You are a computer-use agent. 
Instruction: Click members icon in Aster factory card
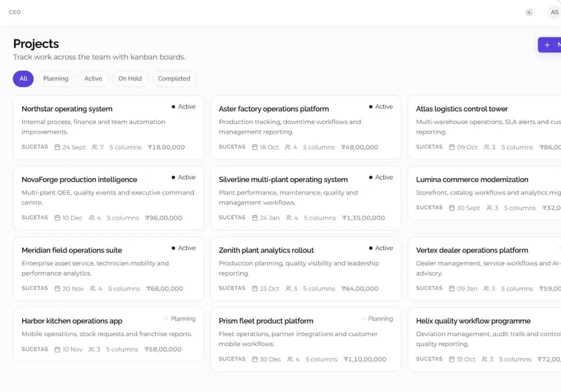288,147
